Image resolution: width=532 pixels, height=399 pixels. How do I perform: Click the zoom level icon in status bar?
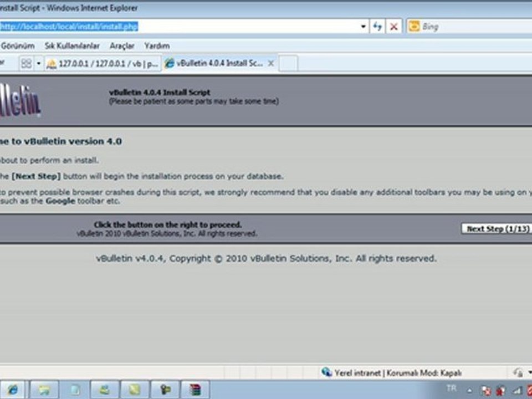click(x=518, y=372)
